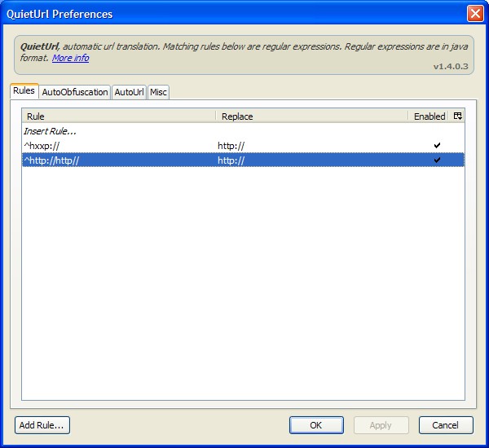This screenshot has width=489, height=448.
Task: Open the AutoObfuscation tab
Action: click(x=74, y=92)
